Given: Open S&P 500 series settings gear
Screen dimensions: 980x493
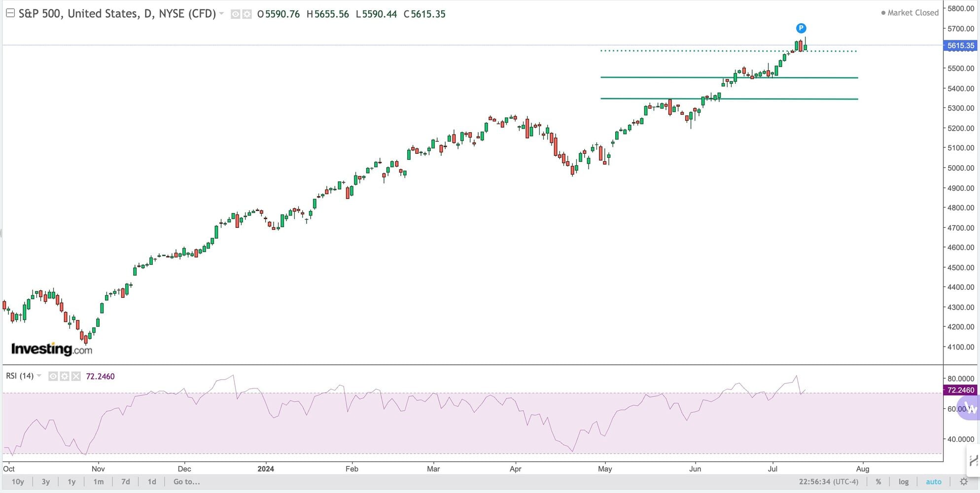Looking at the screenshot, I should click(246, 14).
